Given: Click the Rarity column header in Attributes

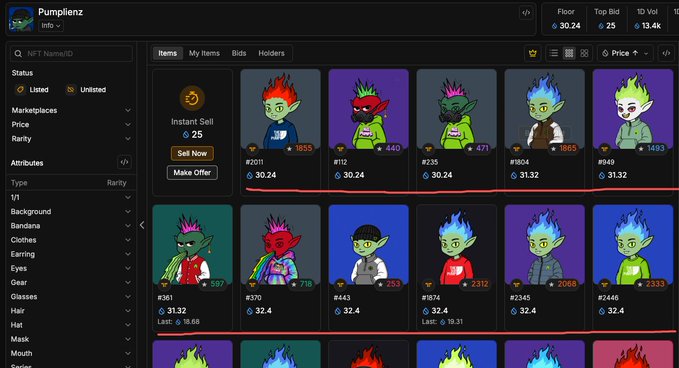Looking at the screenshot, I should click(x=116, y=183).
